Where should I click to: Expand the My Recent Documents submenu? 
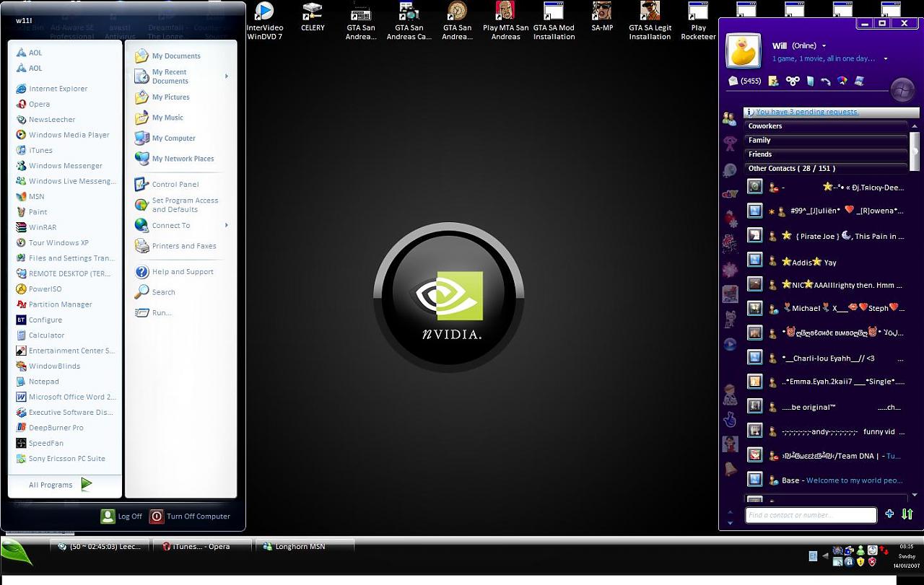227,76
